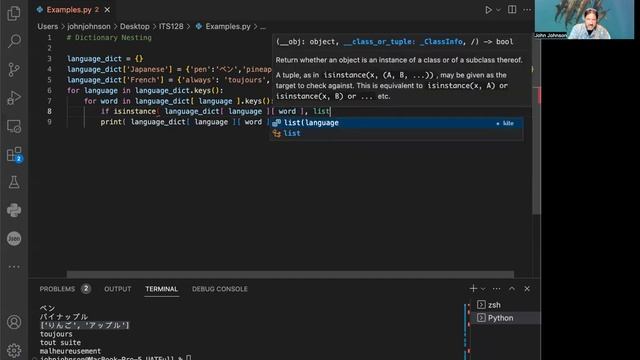Maximize the panel with chevron up
This screenshot has width=640, height=360.
pos(512,289)
